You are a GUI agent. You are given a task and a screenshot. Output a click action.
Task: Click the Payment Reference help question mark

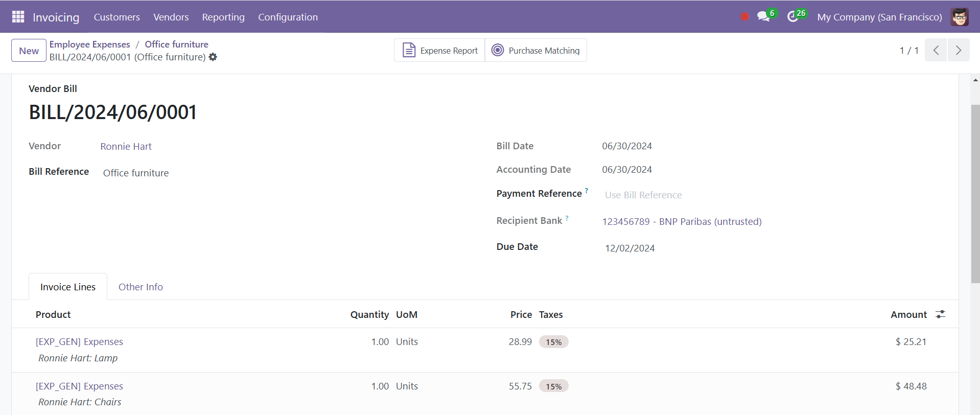tap(587, 190)
